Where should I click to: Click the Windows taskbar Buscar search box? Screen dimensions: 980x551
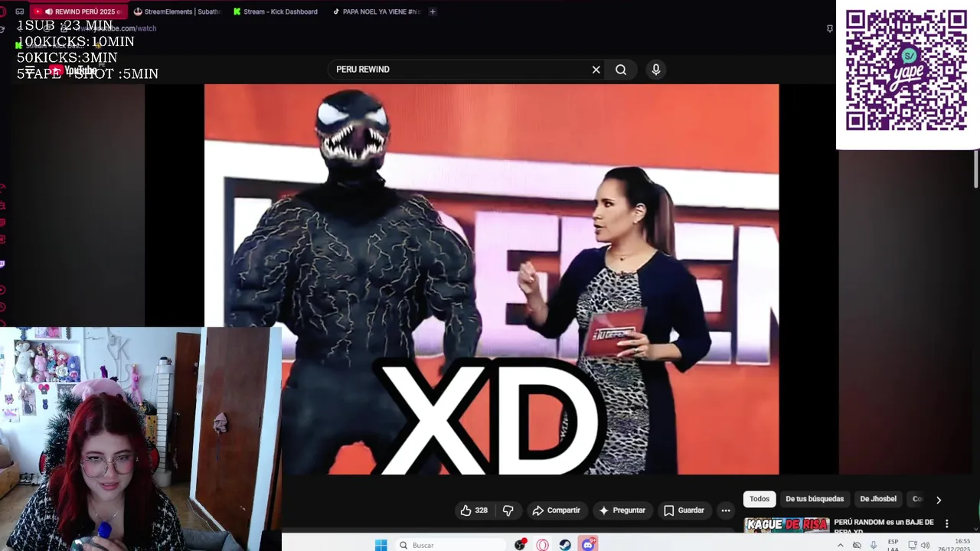(451, 545)
